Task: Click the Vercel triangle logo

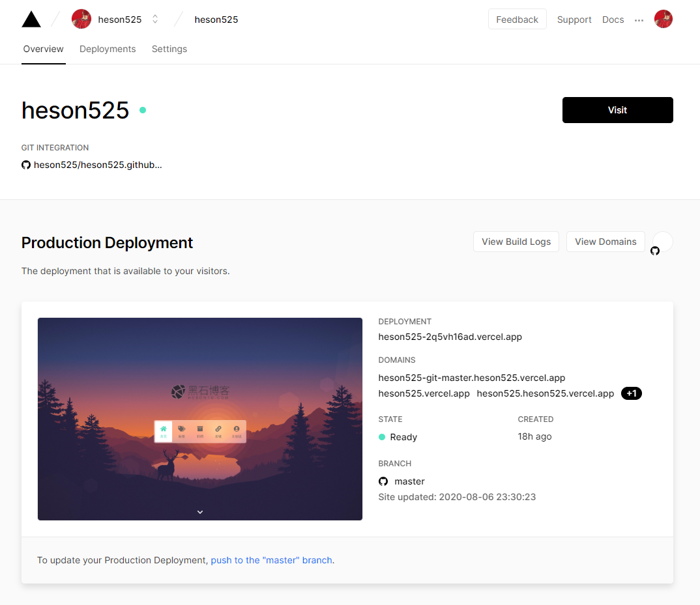Action: tap(31, 20)
